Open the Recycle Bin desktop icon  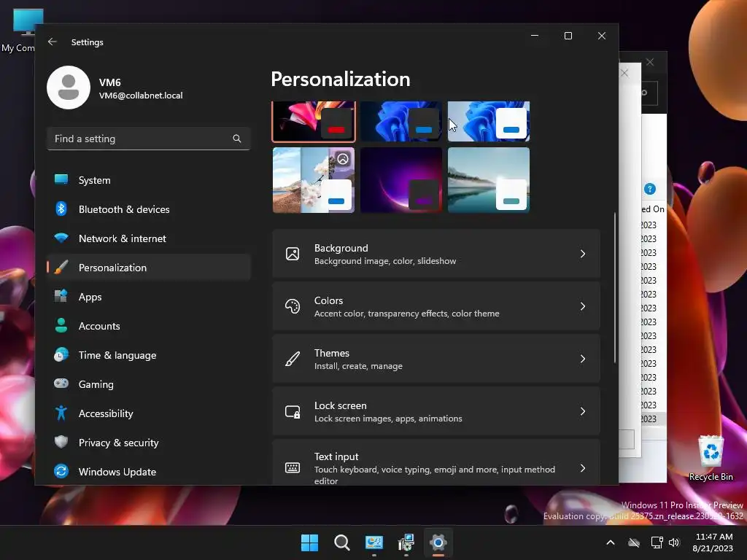[711, 458]
